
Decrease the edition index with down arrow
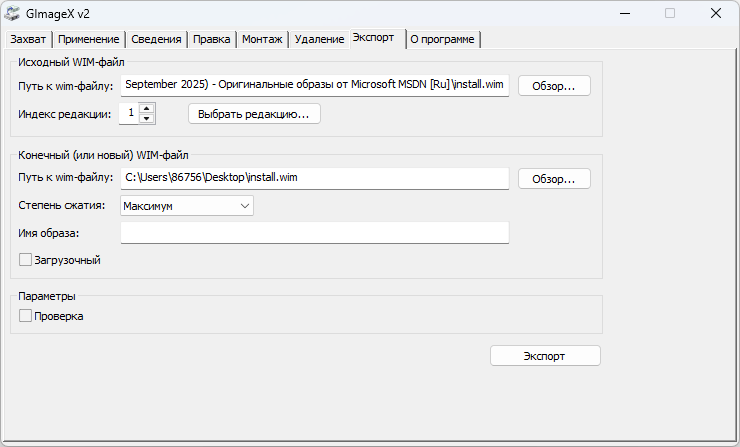(x=147, y=118)
